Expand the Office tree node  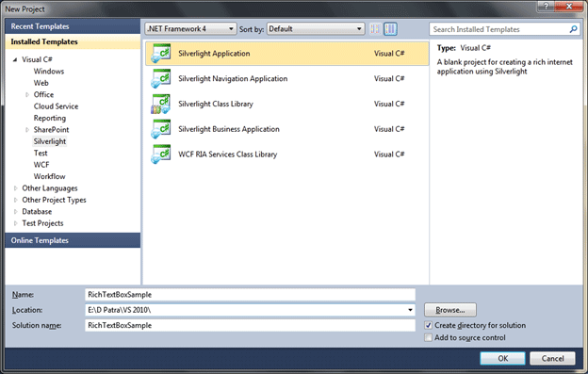coord(27,95)
